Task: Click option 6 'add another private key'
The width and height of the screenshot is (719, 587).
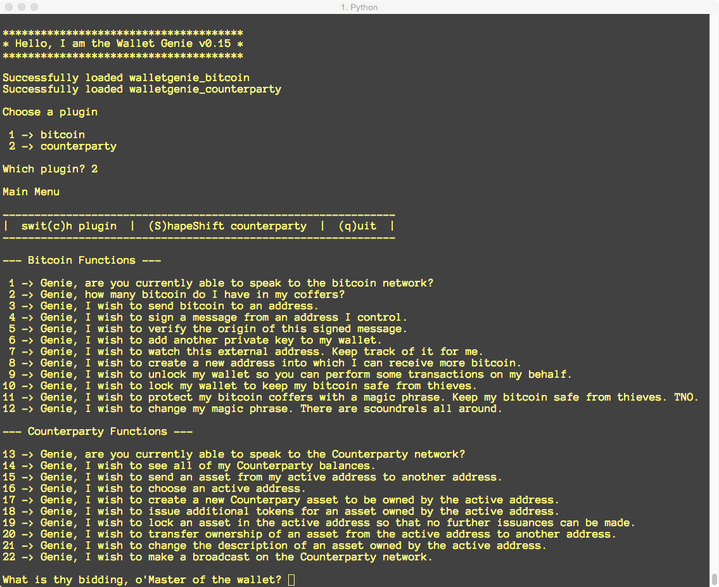Action: [195, 340]
